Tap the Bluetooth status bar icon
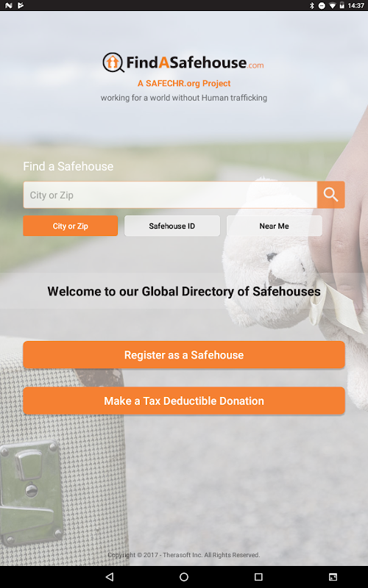368x588 pixels. point(311,5)
